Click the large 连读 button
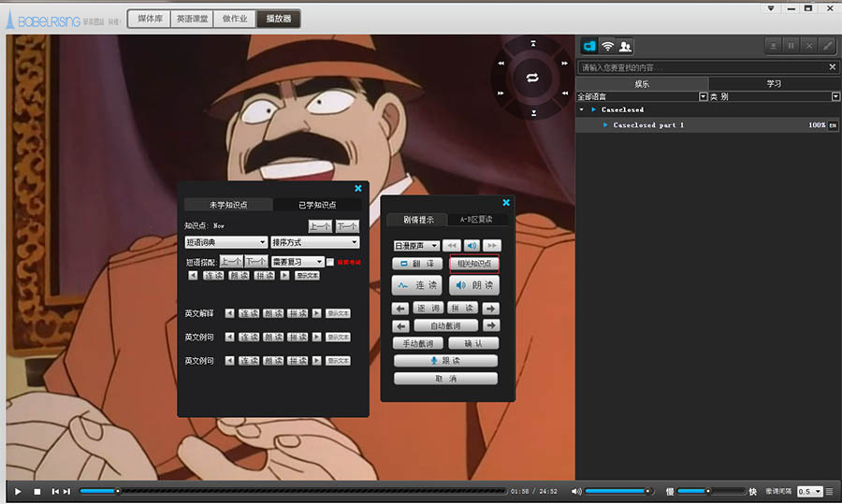This screenshot has height=504, width=842. tap(416, 285)
